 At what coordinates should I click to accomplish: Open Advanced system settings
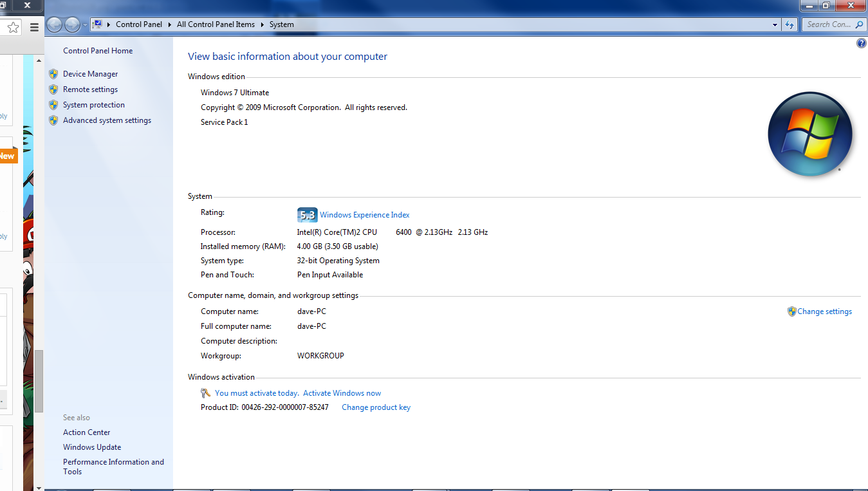coord(107,120)
